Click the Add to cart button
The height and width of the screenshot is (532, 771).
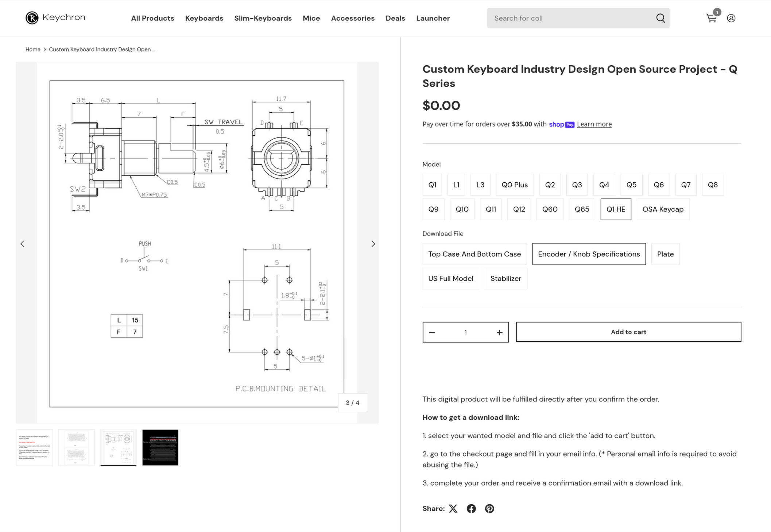click(628, 332)
